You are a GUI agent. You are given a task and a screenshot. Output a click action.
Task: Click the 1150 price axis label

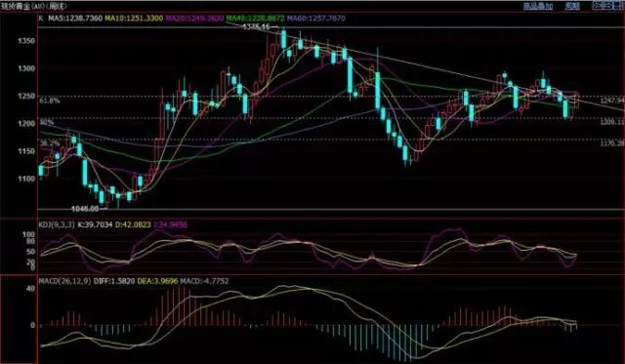(x=26, y=151)
